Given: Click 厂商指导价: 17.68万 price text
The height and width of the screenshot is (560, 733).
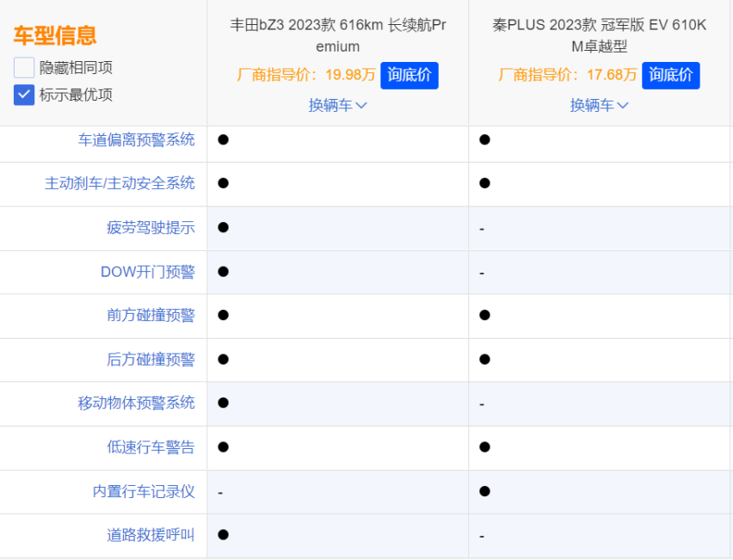Looking at the screenshot, I should tap(568, 75).
